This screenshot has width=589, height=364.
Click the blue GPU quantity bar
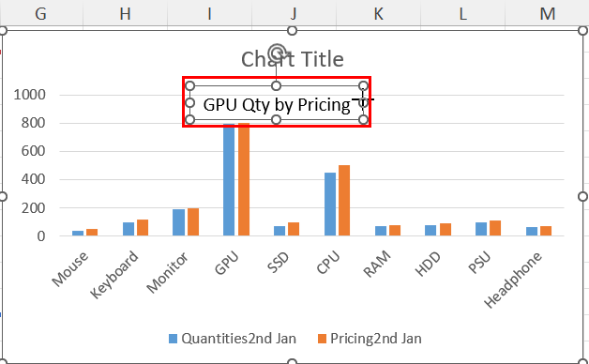click(x=229, y=179)
